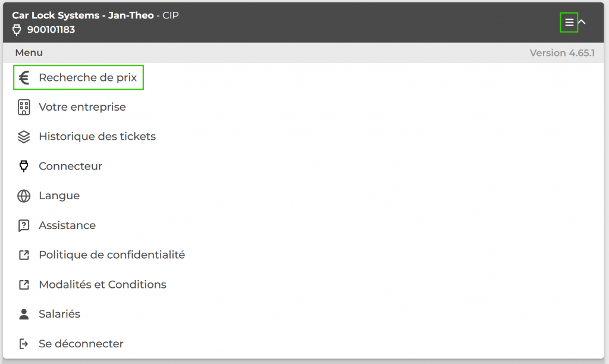Open Modalités et Conditions
This screenshot has height=364, width=609.
[102, 284]
